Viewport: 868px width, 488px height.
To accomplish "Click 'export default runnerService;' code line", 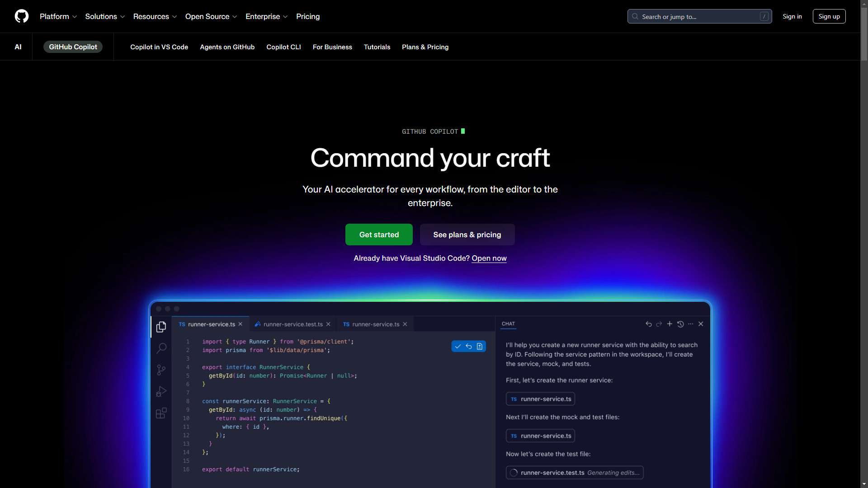I will coord(251,469).
